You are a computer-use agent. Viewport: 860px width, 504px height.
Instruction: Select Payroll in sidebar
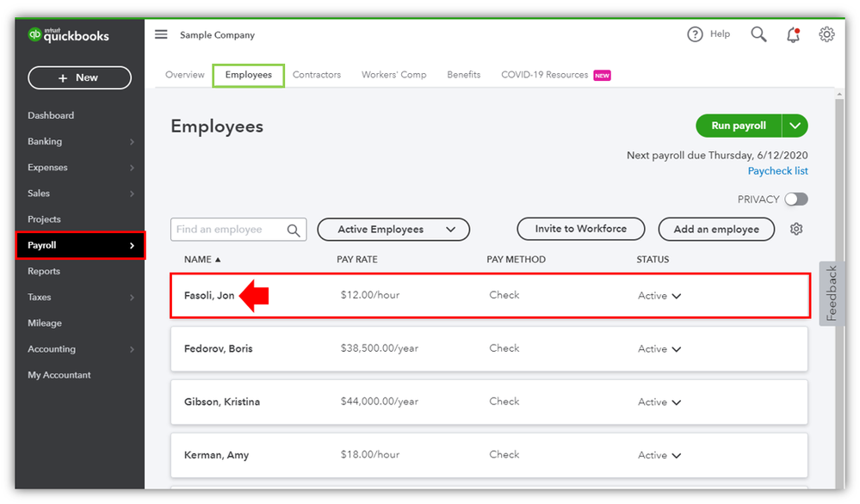(80, 245)
